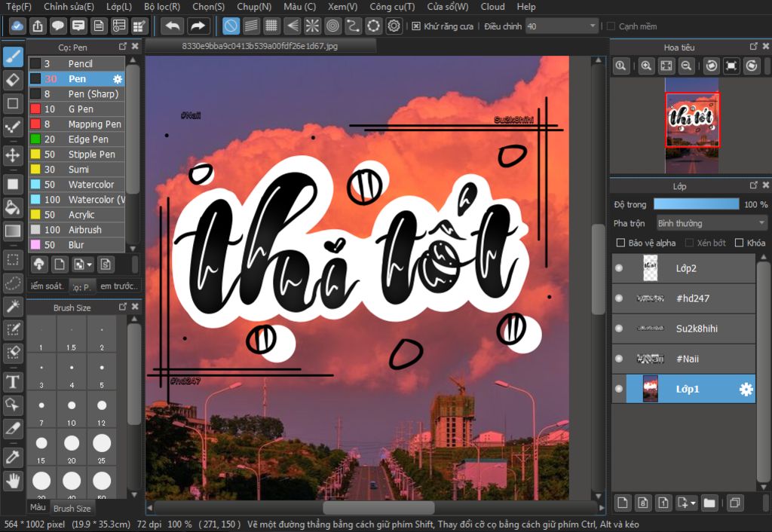
Task: Open the Lớp(L) menu
Action: tap(119, 7)
